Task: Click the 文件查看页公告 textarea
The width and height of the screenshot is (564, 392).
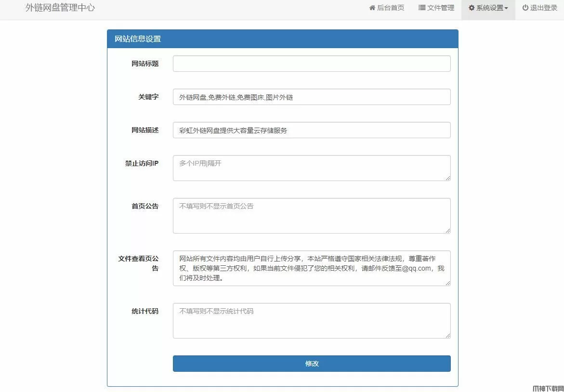Action: [x=312, y=268]
